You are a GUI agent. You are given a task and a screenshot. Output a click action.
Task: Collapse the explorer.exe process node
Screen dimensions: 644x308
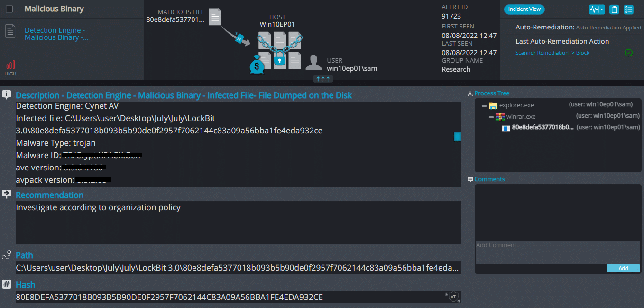(x=484, y=105)
